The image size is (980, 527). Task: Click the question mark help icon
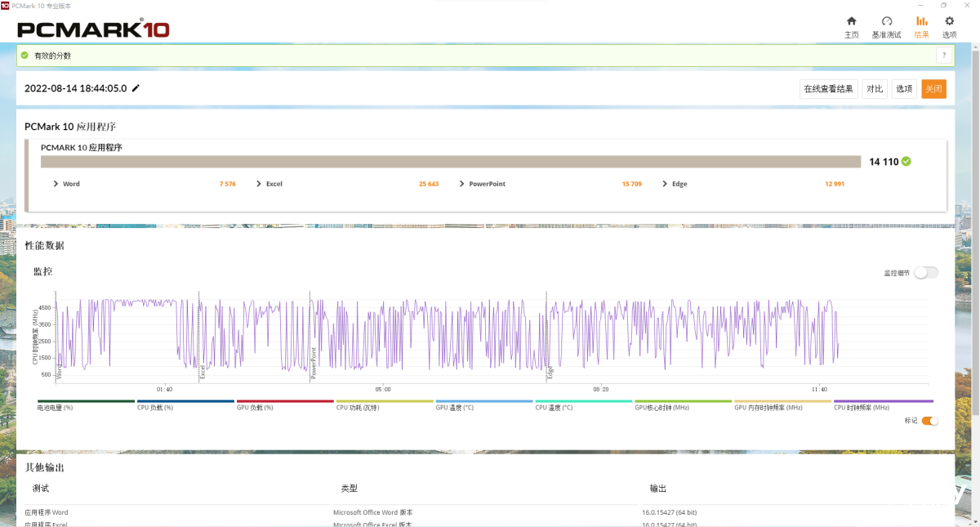point(944,56)
